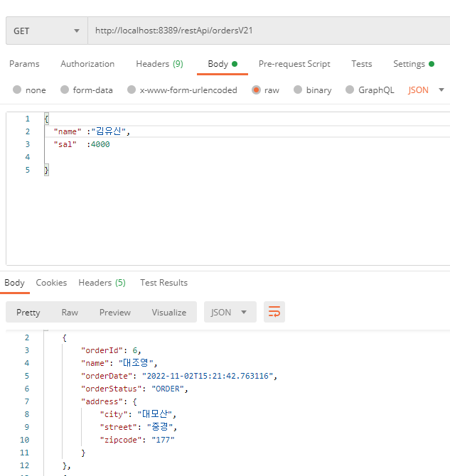Switch response view to Preview
The width and height of the screenshot is (450, 476).
click(x=115, y=313)
